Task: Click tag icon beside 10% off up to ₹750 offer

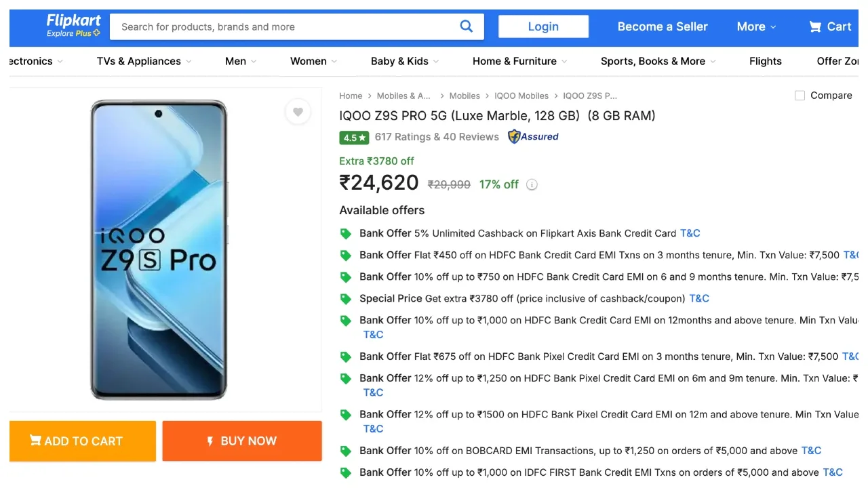Action: [x=346, y=277]
